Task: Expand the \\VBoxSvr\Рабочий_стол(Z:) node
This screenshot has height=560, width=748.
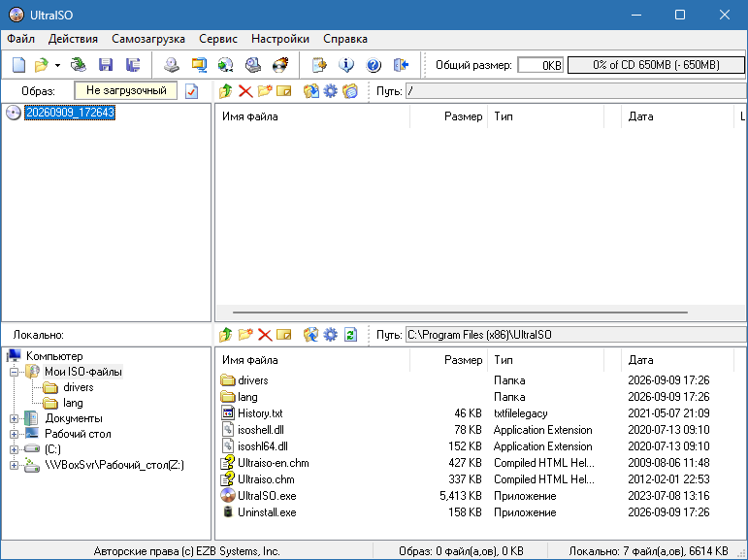Action: [15, 465]
